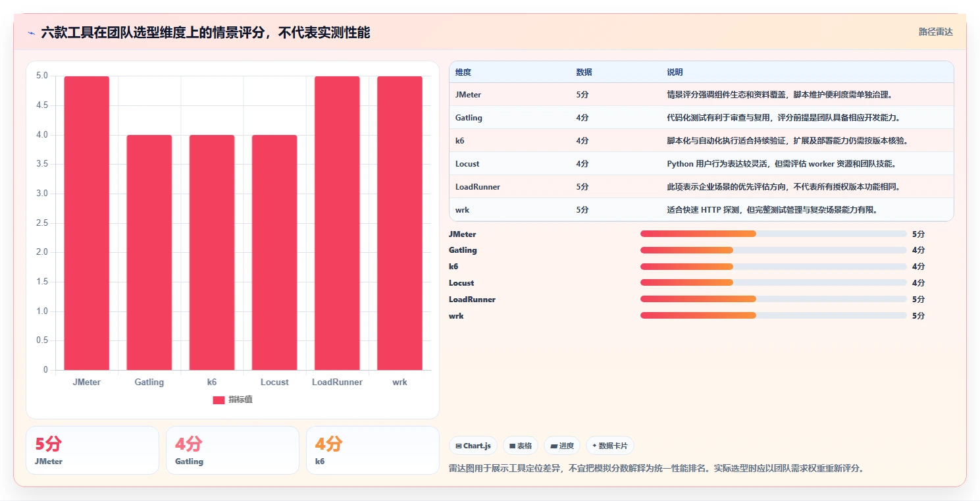980x501 pixels.
Task: Click the k6 progress bar
Action: 773,267
